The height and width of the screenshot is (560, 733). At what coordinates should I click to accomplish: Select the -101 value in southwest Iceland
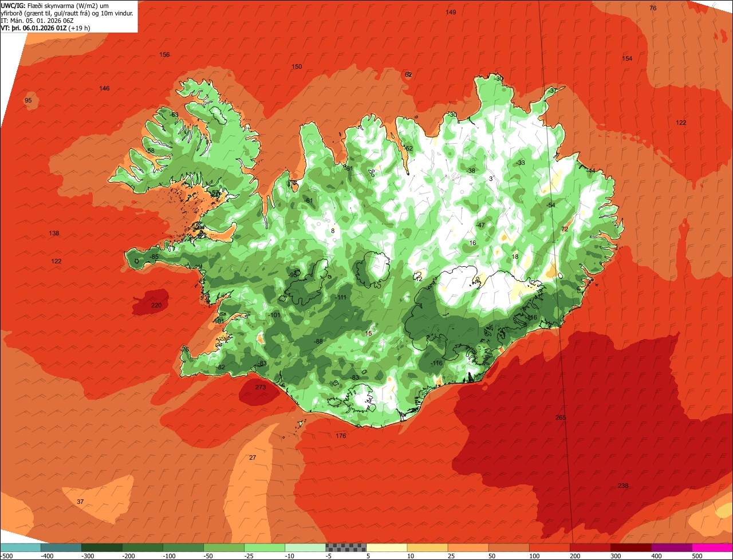[274, 315]
